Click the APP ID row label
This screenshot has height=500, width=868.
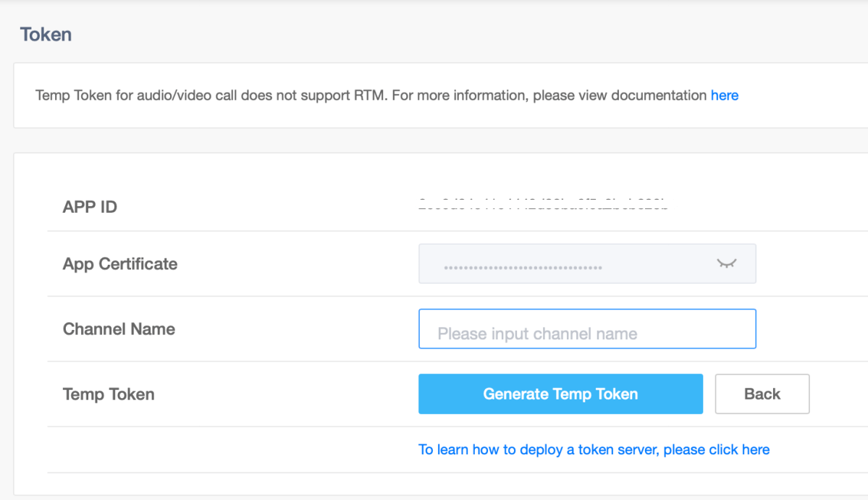tap(90, 207)
